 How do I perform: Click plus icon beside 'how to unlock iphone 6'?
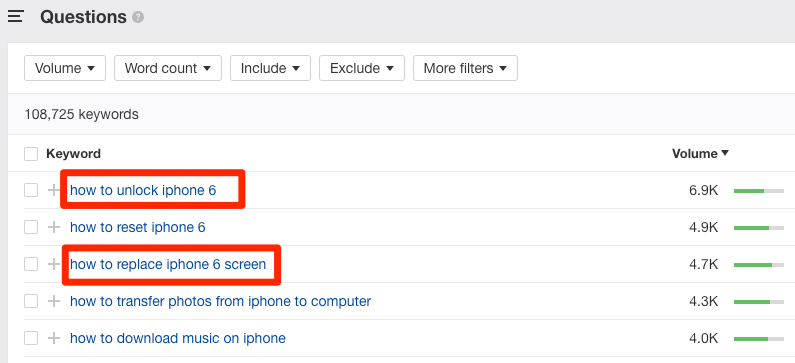pyautogui.click(x=54, y=190)
